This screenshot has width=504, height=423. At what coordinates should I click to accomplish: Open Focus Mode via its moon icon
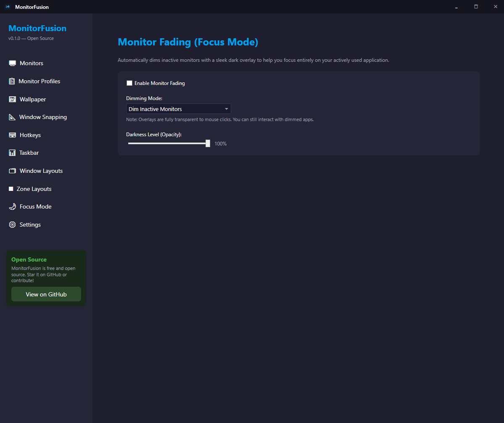tap(12, 206)
